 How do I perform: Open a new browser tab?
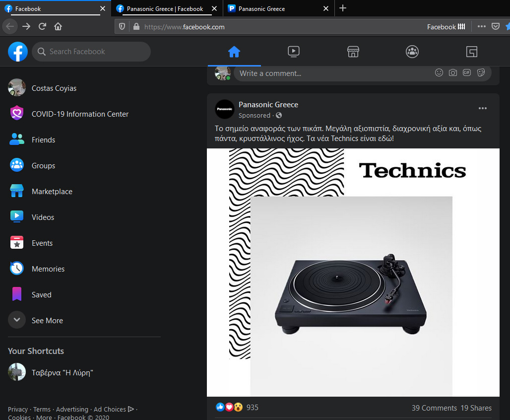click(342, 8)
